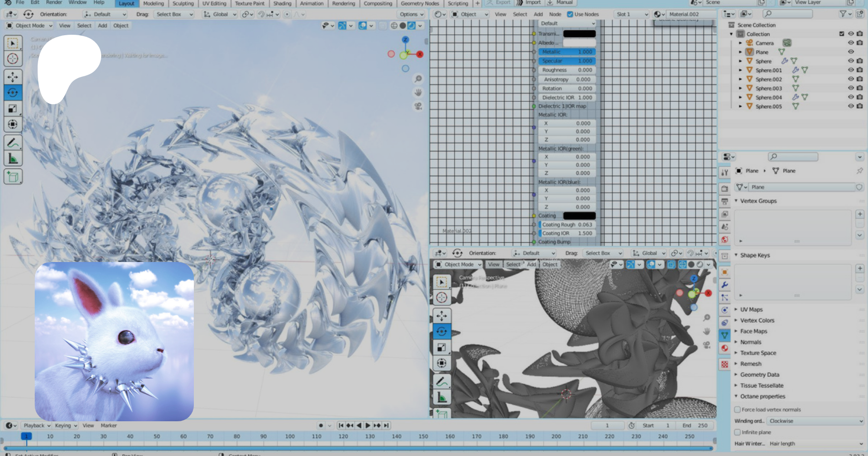Expand the UV Maps panel

pyautogui.click(x=751, y=309)
